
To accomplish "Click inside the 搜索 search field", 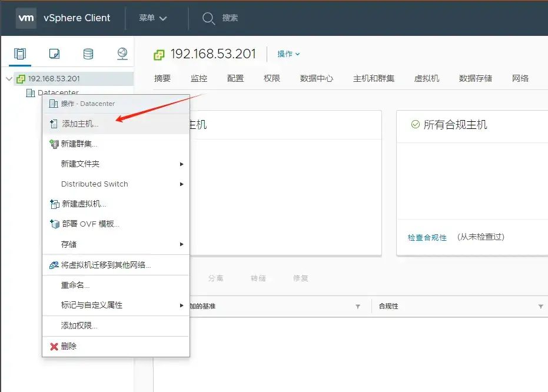I will click(235, 18).
